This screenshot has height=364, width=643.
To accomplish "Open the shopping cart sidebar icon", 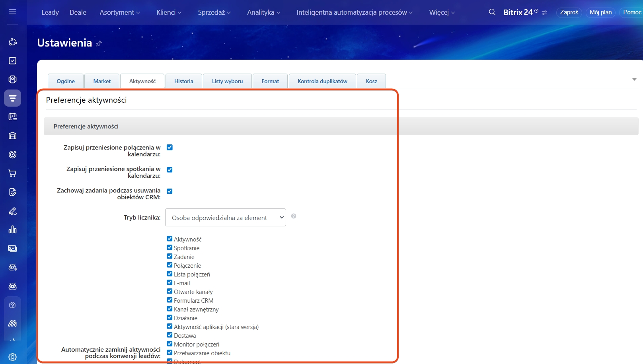I will click(12, 173).
